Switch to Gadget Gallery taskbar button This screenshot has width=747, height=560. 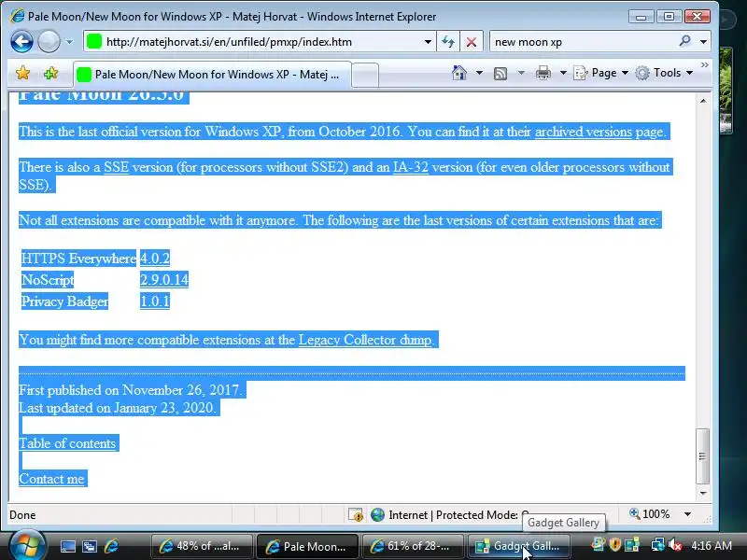pos(518,546)
